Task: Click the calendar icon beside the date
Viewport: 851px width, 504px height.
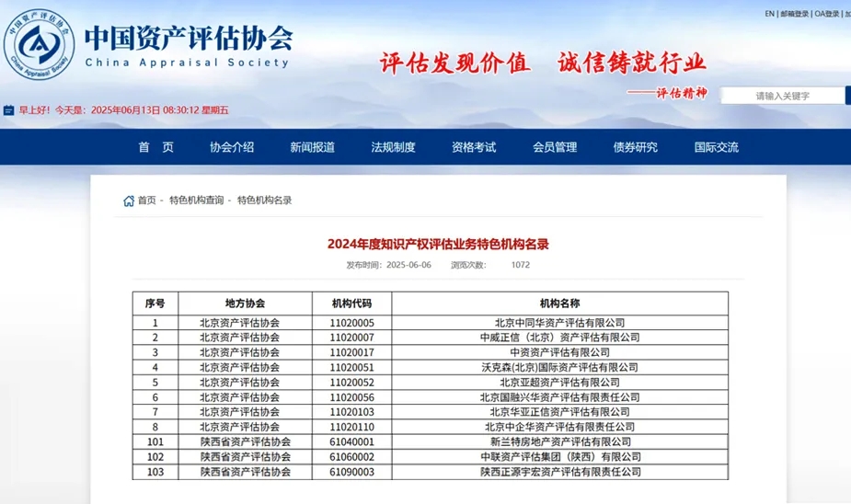Action: (8, 110)
